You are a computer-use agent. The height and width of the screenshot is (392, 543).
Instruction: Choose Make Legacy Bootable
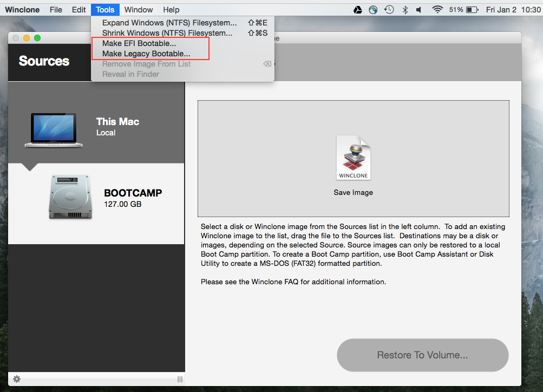tap(183, 54)
